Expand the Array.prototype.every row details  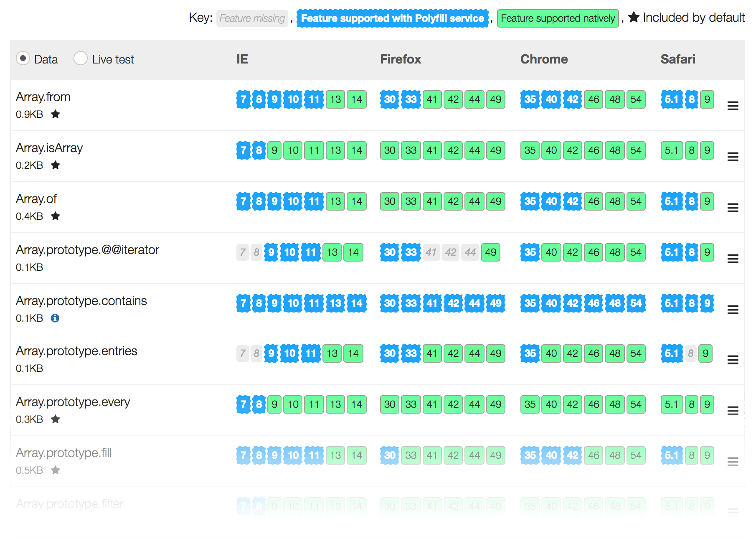tap(733, 411)
